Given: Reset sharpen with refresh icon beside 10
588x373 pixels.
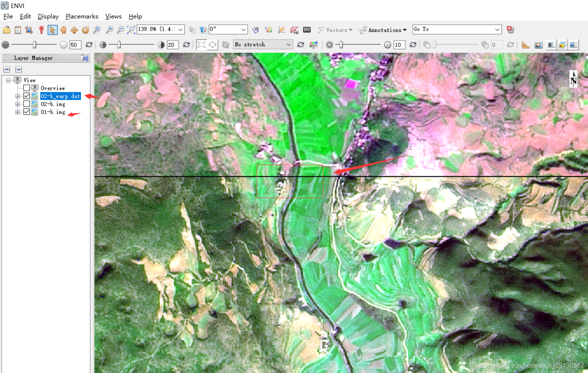Looking at the screenshot, I should coord(413,45).
